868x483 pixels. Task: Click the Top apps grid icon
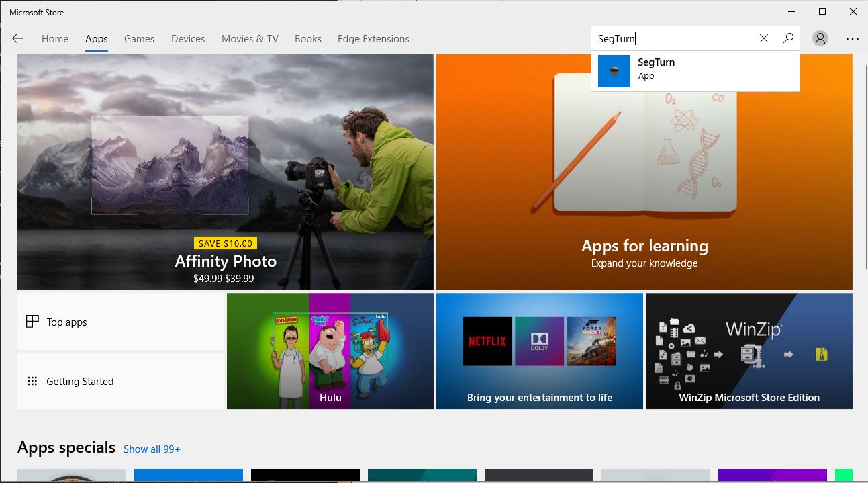coord(32,322)
